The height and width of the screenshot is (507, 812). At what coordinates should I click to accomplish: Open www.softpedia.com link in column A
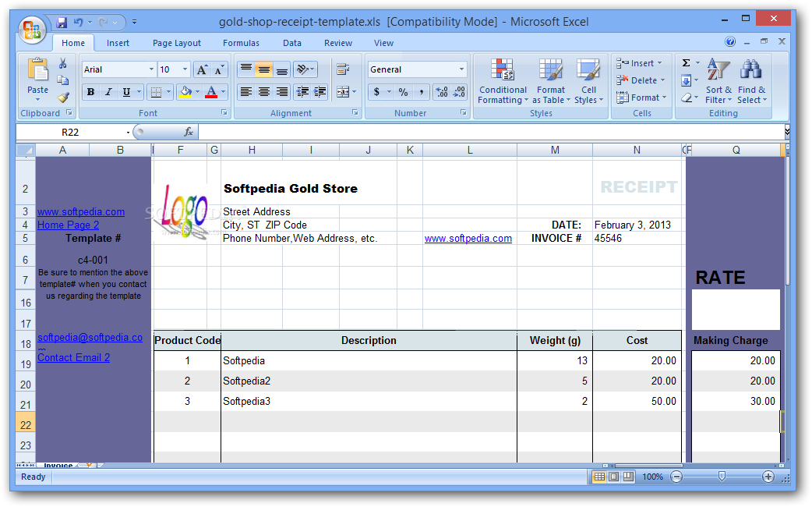(x=81, y=211)
